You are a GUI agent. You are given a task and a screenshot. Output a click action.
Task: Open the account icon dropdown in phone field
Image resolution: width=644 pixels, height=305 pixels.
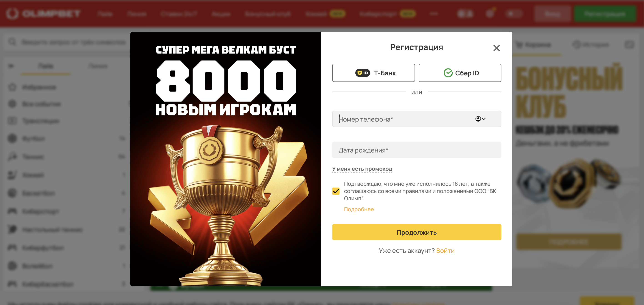click(x=480, y=119)
